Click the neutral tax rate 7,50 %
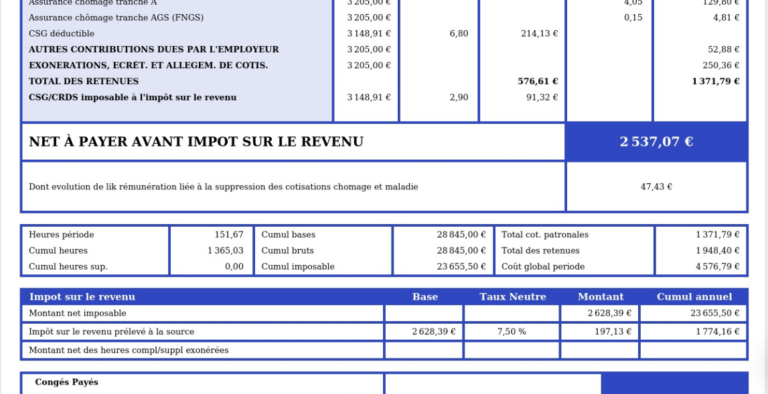The height and width of the screenshot is (394, 768). click(512, 332)
